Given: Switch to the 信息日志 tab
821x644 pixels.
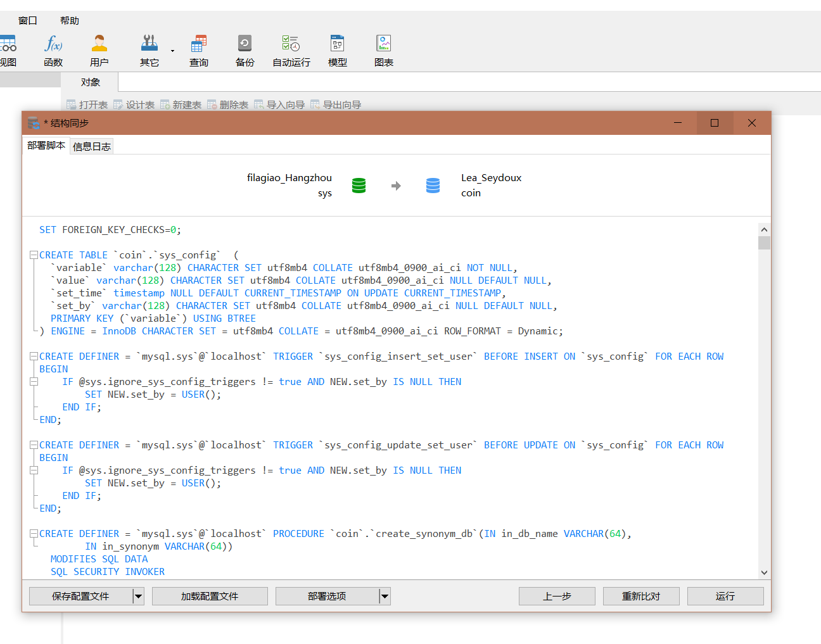Looking at the screenshot, I should pyautogui.click(x=92, y=146).
